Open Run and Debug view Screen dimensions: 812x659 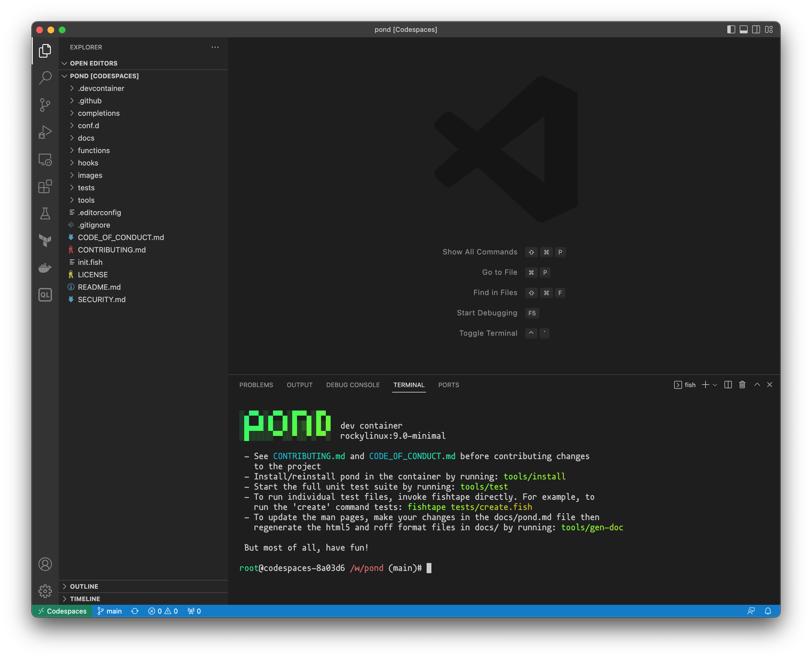click(x=45, y=132)
